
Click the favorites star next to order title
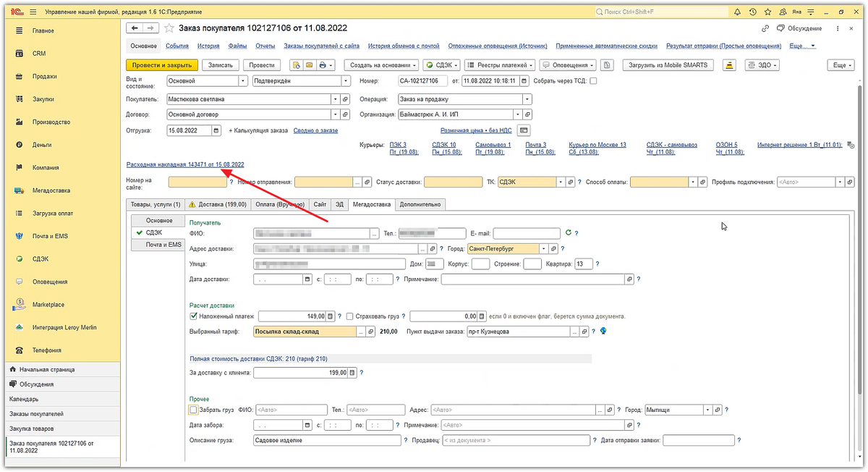tap(169, 28)
